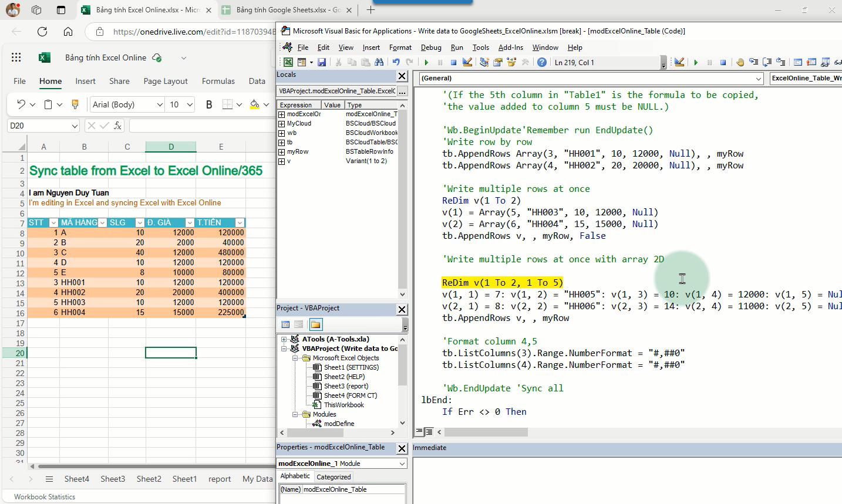Select Sheet4 (FORM CT) in project tree
842x504 pixels.
point(350,395)
